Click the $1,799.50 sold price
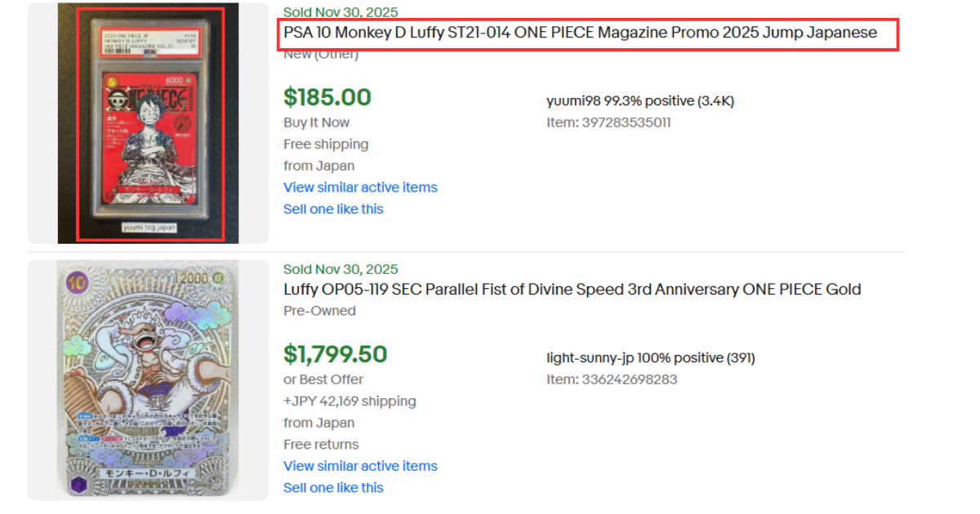The width and height of the screenshot is (980, 514). coord(335,354)
